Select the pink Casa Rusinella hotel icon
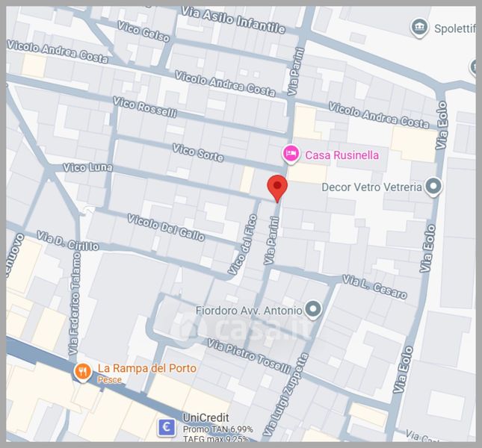482x448 pixels. 291,154
